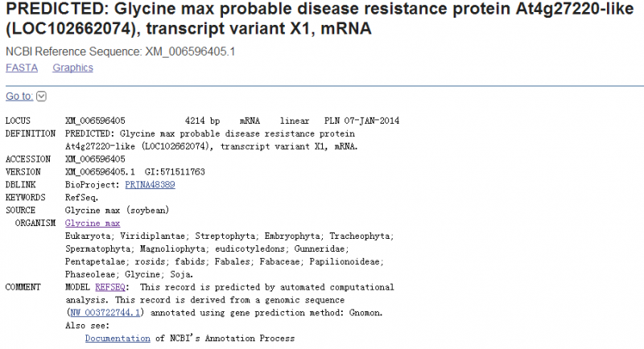
Task: Open BioProject PRJNA48389 link
Action: 150,185
